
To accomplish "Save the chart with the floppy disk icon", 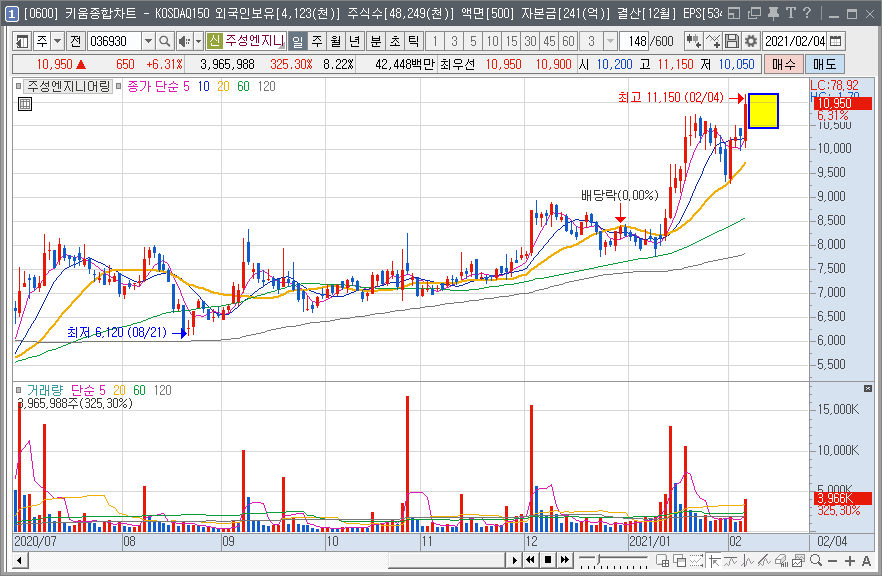I will coord(731,41).
